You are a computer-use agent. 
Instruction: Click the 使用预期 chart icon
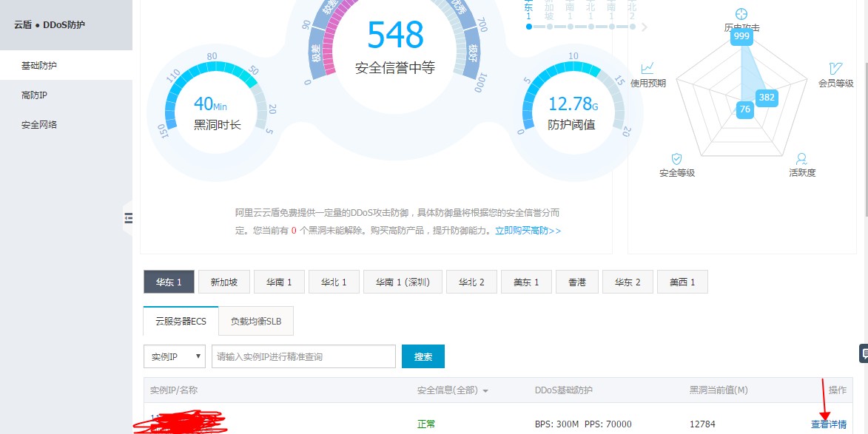(x=647, y=68)
